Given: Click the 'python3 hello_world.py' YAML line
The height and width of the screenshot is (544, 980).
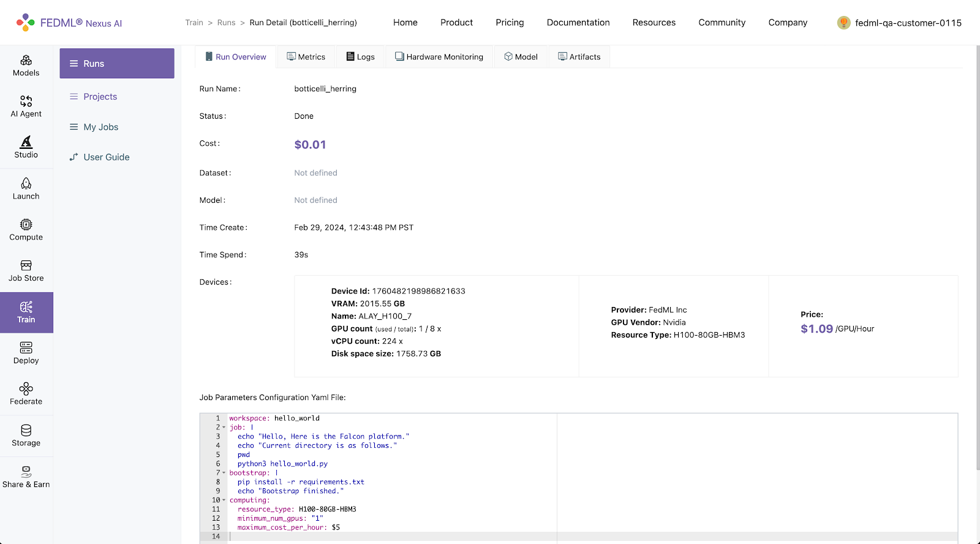Looking at the screenshot, I should coord(282,464).
